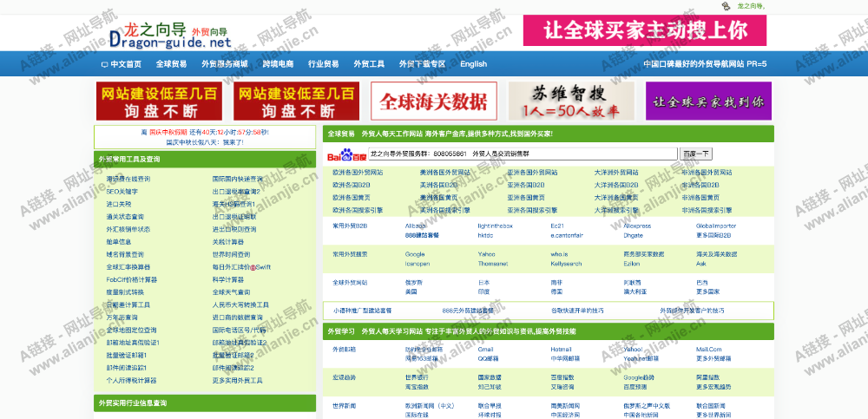Open the 全球贸易 navigation menu item
Viewport: 868px width, 419px height.
(x=171, y=64)
